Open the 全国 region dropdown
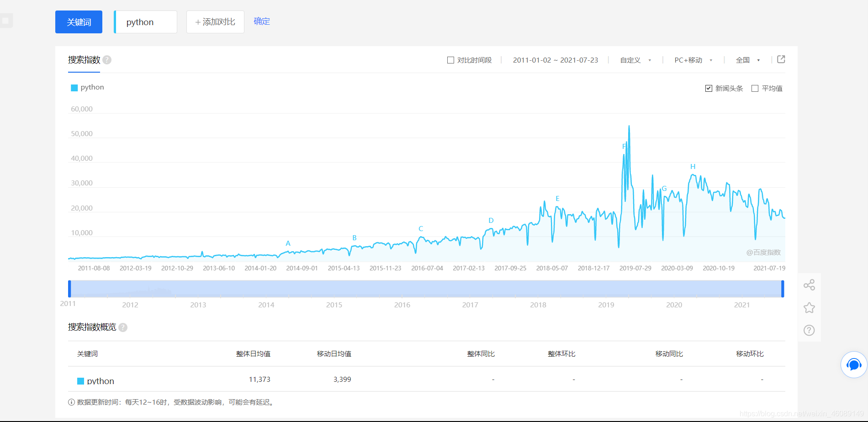Viewport: 868px width, 422px height. click(748, 60)
